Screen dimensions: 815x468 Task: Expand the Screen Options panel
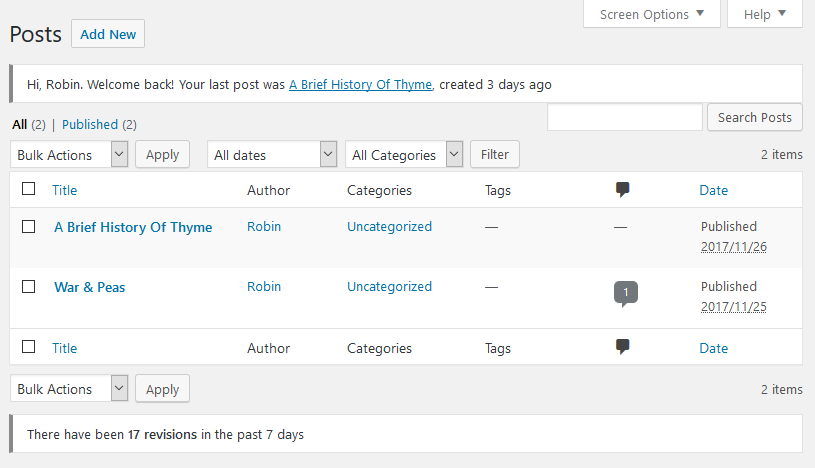click(651, 14)
